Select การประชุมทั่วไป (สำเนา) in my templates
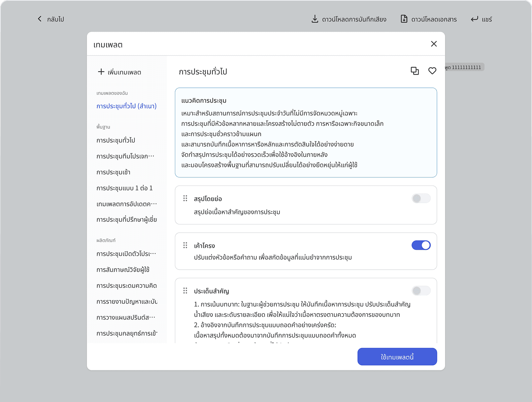 point(126,106)
